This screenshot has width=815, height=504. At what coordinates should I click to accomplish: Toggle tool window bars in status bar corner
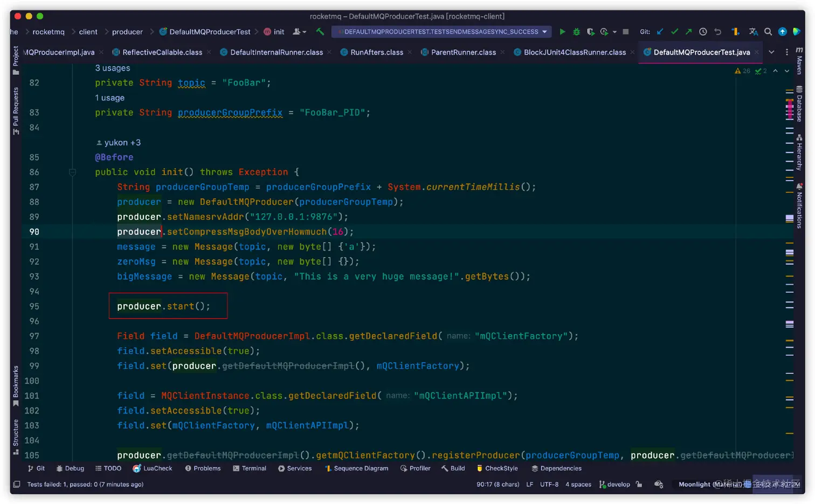point(17,484)
